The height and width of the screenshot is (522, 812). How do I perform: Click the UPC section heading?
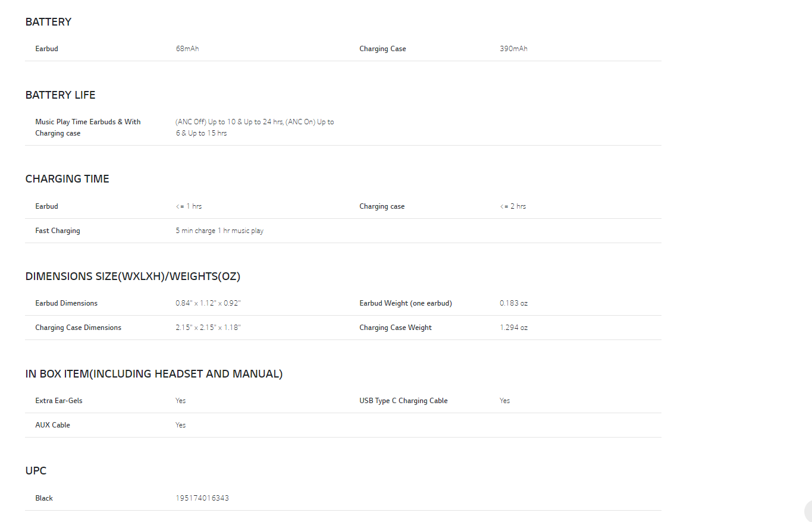point(36,471)
